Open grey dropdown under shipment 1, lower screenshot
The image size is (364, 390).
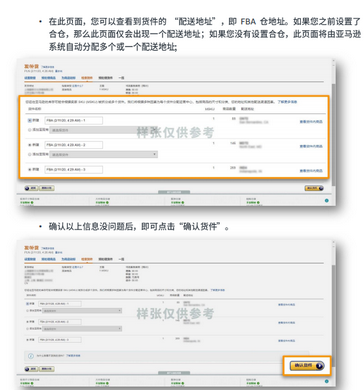82,311
